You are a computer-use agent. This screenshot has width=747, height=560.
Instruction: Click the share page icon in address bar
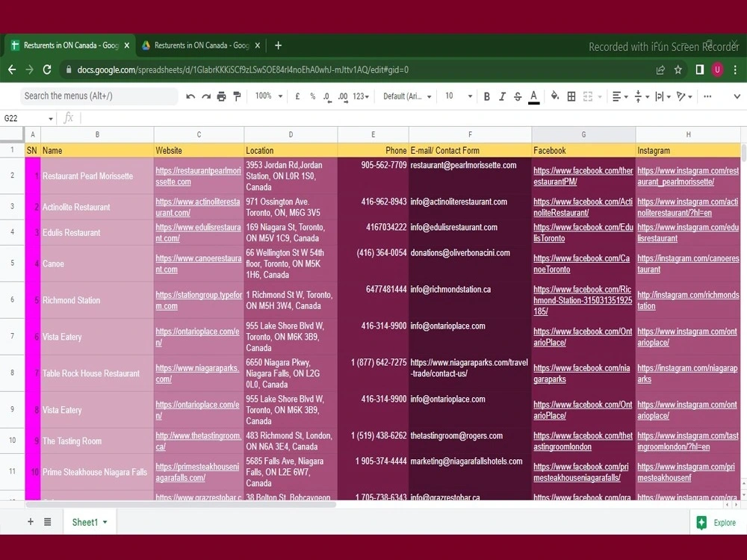[660, 70]
